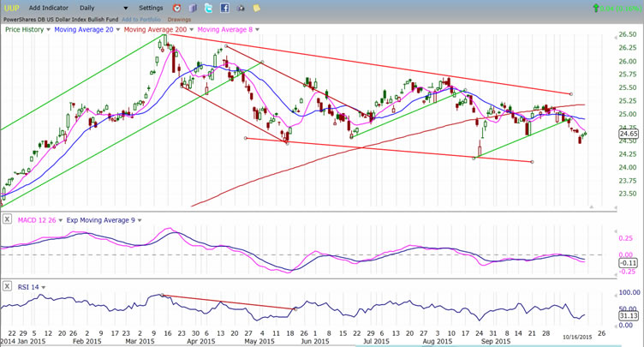Click the purple book icon in toolbar
Image resolution: width=644 pixels, height=347 pixels.
tap(193, 8)
